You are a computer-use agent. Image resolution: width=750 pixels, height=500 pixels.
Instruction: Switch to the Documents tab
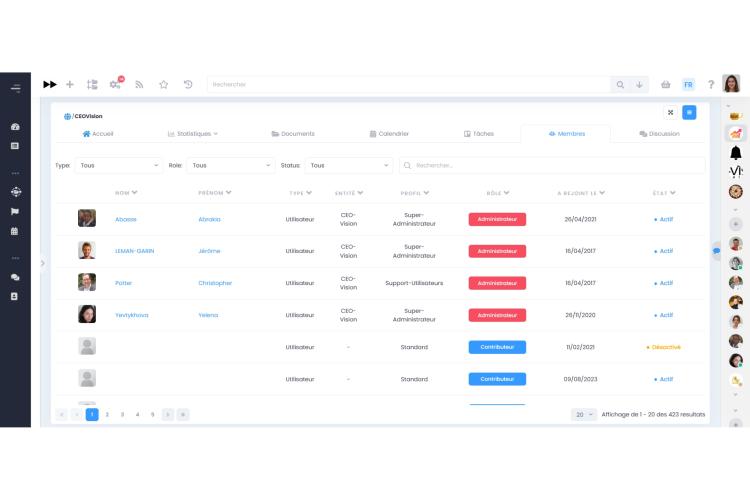292,133
